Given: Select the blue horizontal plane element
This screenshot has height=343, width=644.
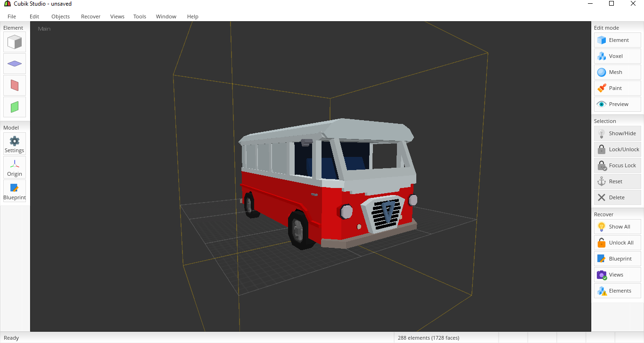Looking at the screenshot, I should tap(15, 64).
